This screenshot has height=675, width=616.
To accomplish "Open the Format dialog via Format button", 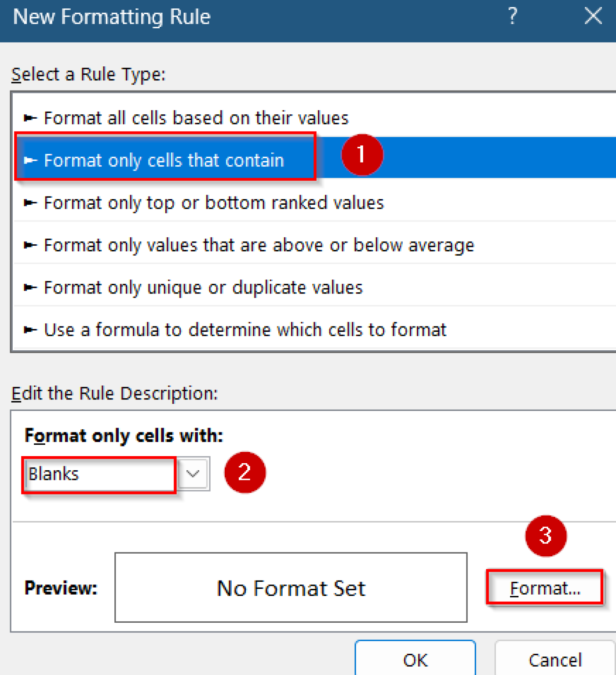I will click(x=545, y=588).
